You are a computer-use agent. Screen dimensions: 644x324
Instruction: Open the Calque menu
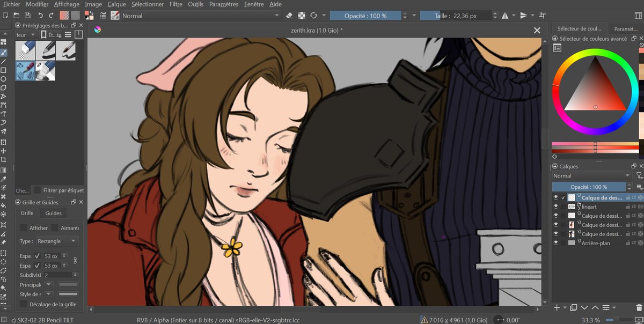[x=116, y=4]
